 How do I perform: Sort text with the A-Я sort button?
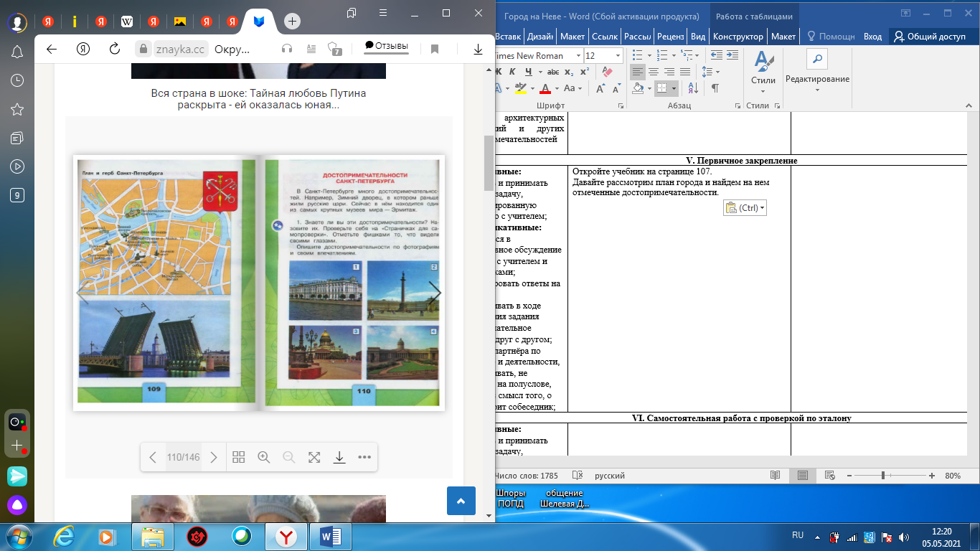(692, 88)
